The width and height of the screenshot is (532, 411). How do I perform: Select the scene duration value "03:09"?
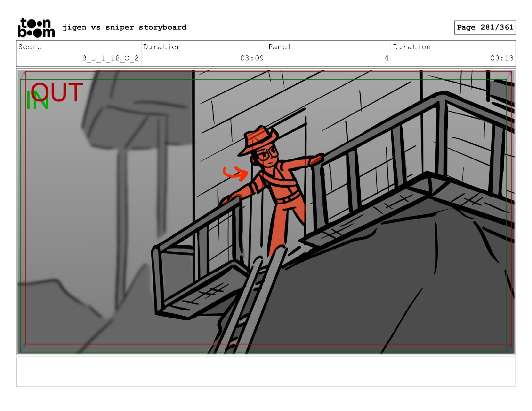(x=252, y=58)
